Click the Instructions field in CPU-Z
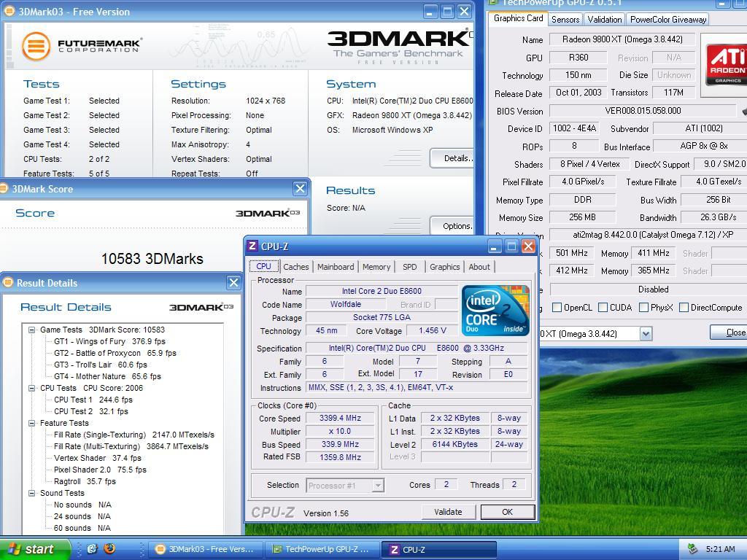 pos(417,388)
